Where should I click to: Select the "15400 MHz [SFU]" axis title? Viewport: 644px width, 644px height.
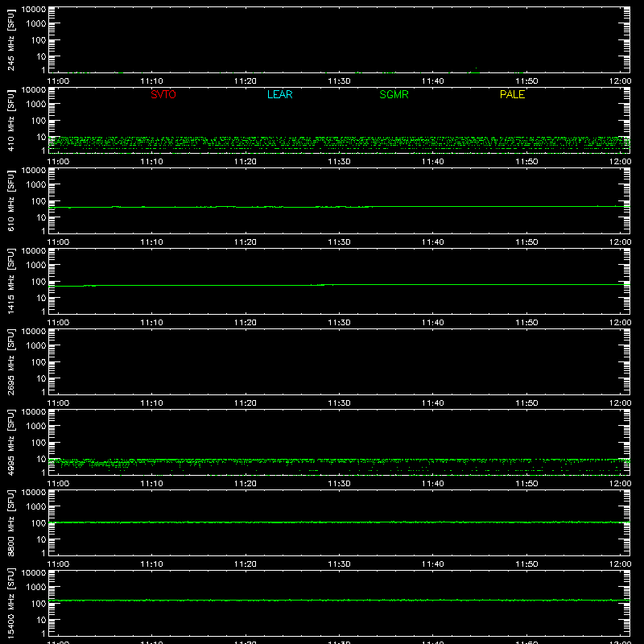tap(10, 603)
